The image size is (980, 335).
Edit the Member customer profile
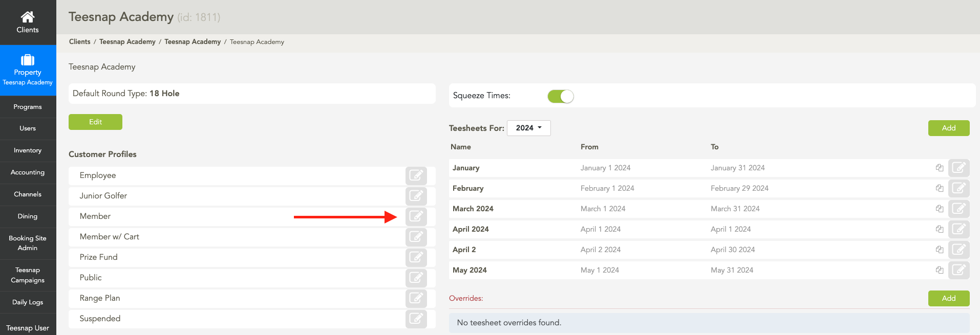[x=416, y=216]
